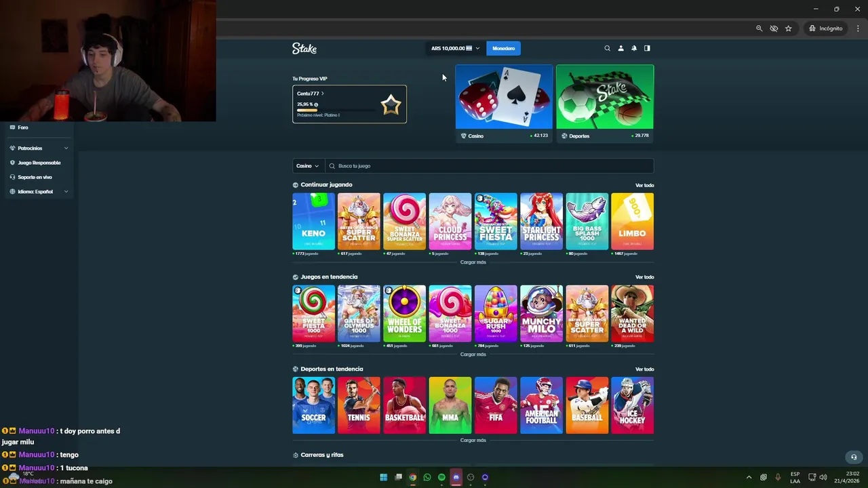
Task: Show hidden system tray icons
Action: click(x=749, y=477)
